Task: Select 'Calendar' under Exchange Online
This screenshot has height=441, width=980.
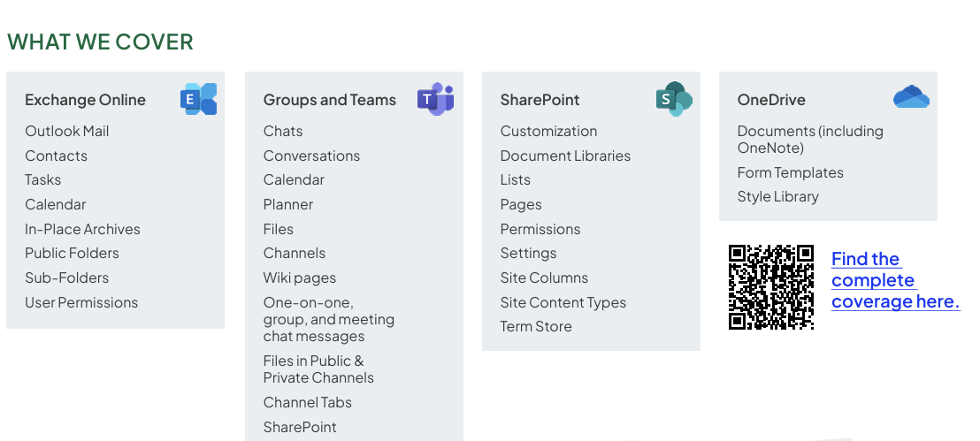Action: pos(56,204)
